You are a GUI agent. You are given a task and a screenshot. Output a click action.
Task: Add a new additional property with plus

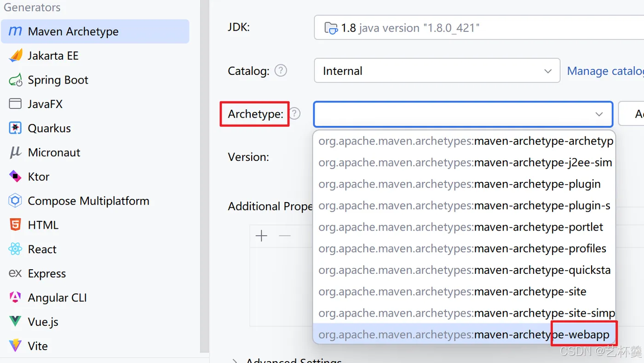(x=261, y=236)
